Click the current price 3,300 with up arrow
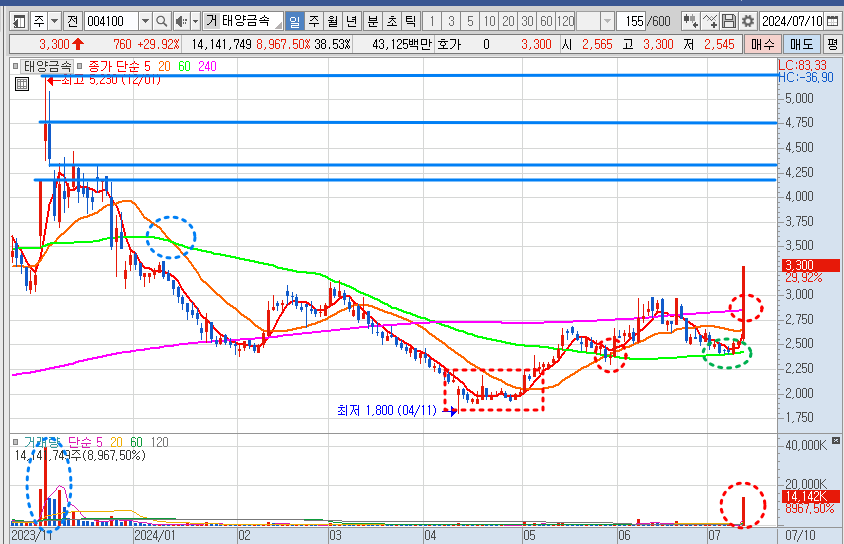This screenshot has width=844, height=544. 61,44
